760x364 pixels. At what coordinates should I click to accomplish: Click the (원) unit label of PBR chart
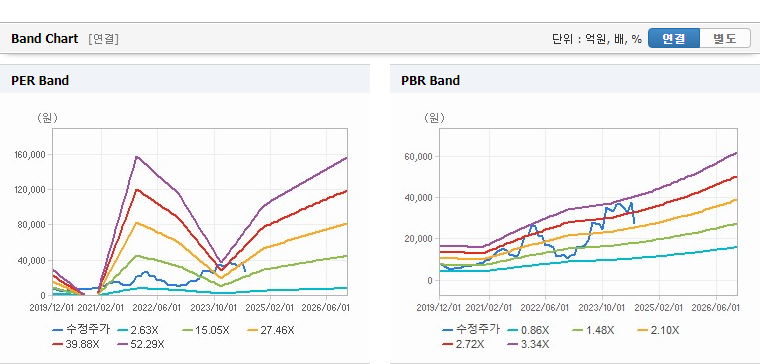[x=434, y=118]
